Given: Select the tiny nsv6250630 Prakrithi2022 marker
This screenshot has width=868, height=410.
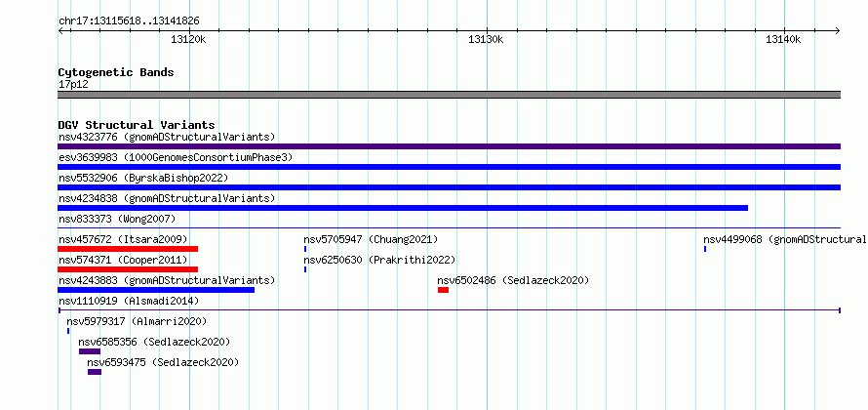Looking at the screenshot, I should tap(305, 269).
